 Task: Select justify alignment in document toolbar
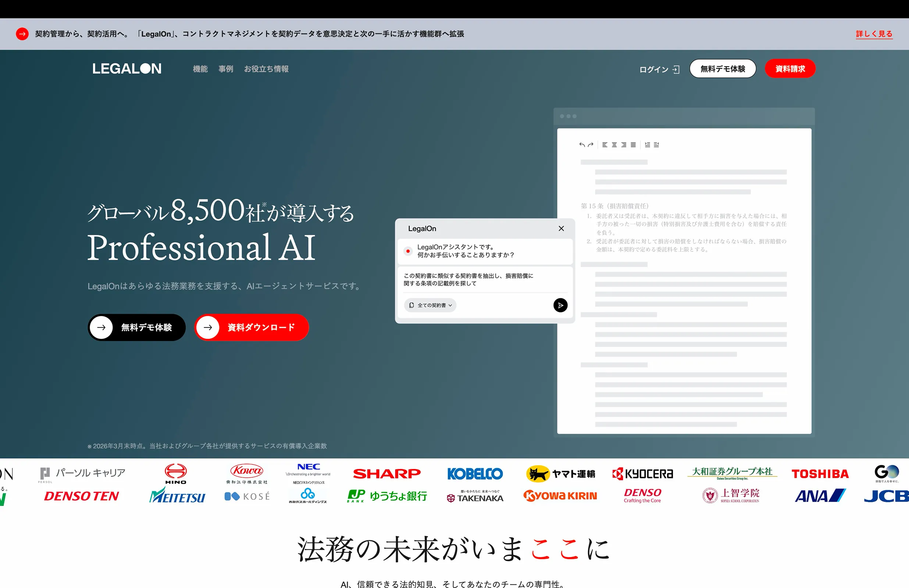coord(633,145)
